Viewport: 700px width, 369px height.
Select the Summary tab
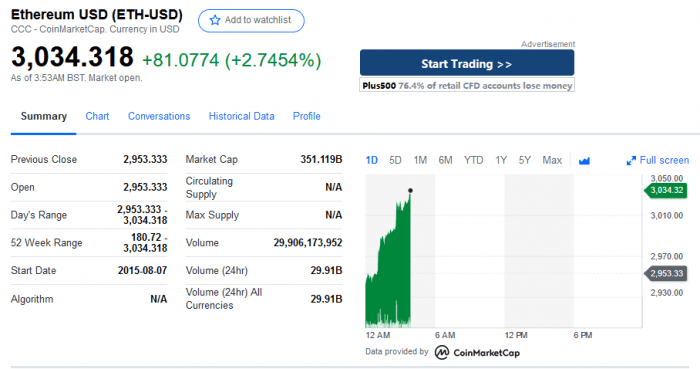[44, 116]
